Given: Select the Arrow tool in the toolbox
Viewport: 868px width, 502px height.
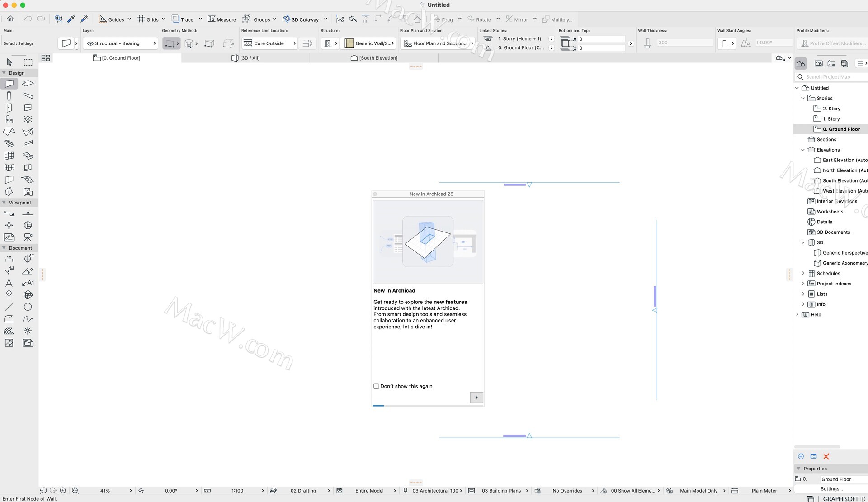Looking at the screenshot, I should (x=9, y=62).
